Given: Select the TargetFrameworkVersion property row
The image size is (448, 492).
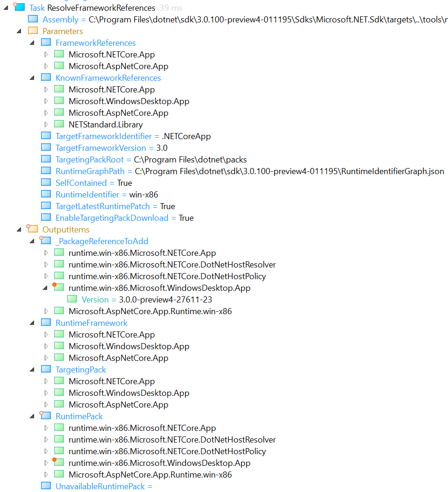Looking at the screenshot, I should click(x=101, y=148).
